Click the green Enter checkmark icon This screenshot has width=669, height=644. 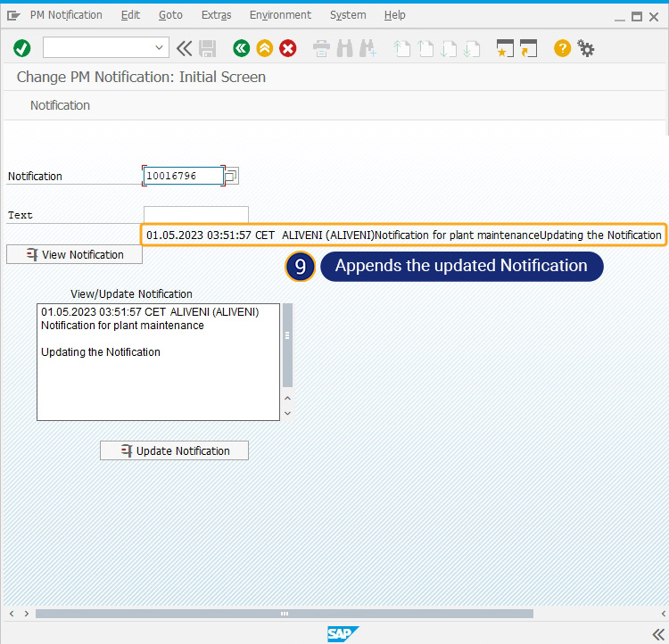point(21,48)
